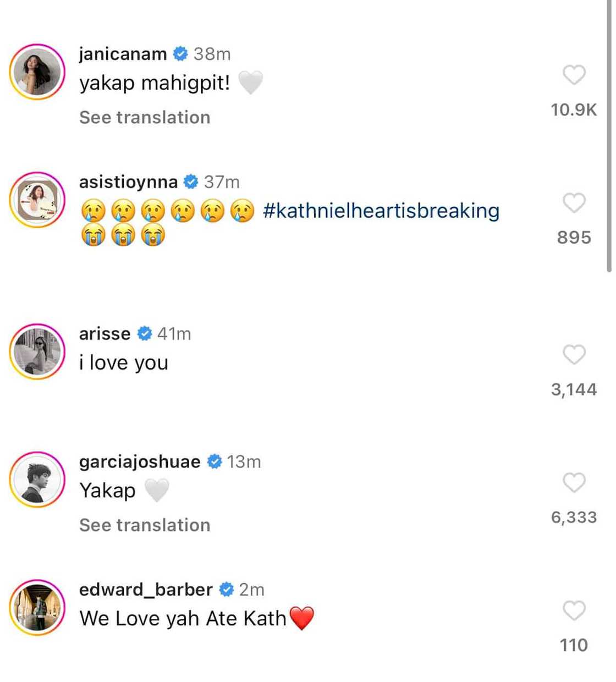View 10.9K likes on janicanam's comment
616x682 pixels.
point(574,110)
